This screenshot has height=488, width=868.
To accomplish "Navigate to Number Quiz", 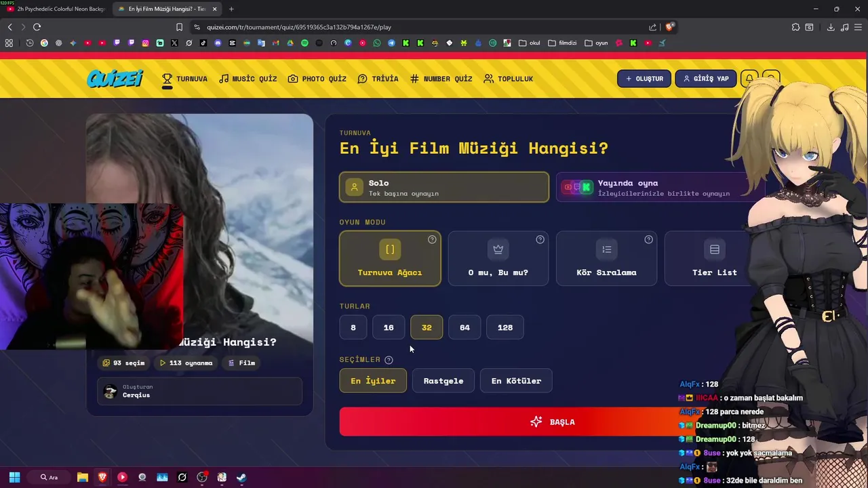I will pyautogui.click(x=441, y=79).
